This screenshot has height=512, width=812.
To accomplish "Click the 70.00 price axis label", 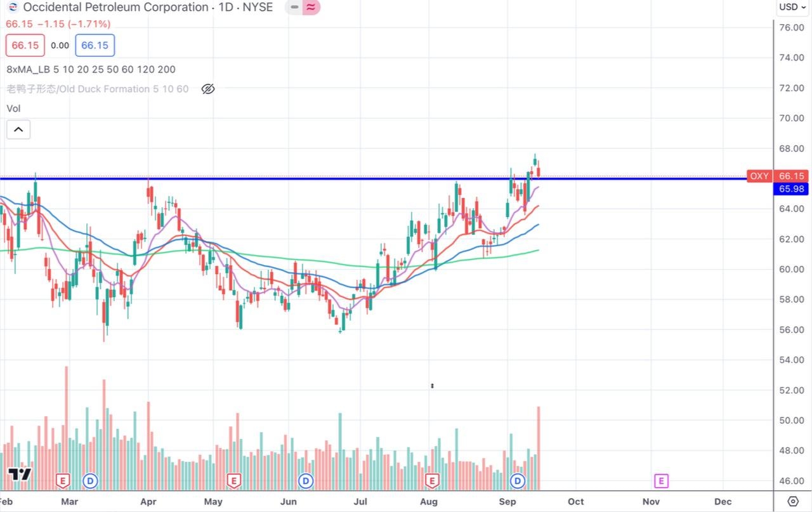I will click(x=792, y=118).
